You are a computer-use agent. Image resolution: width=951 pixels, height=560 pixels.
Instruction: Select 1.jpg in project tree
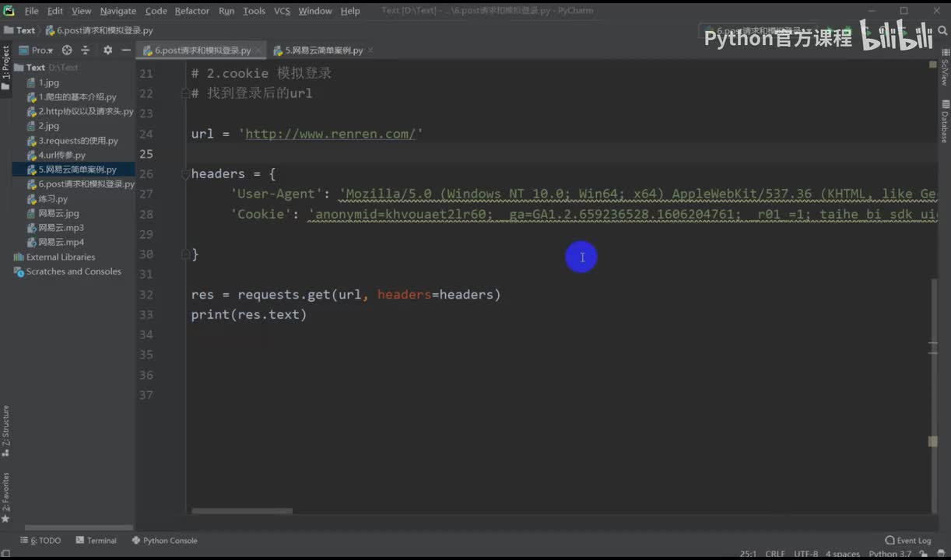48,82
